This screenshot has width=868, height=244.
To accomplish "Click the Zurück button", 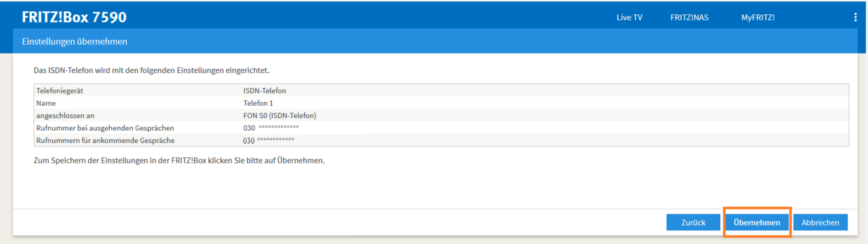I will (693, 222).
